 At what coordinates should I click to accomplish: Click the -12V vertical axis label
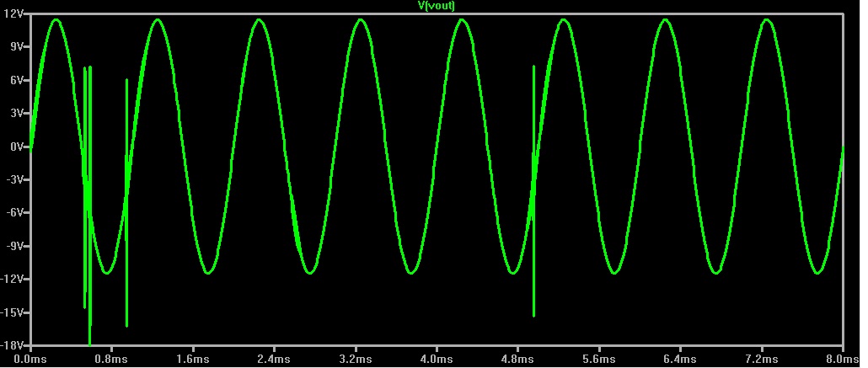coord(12,279)
